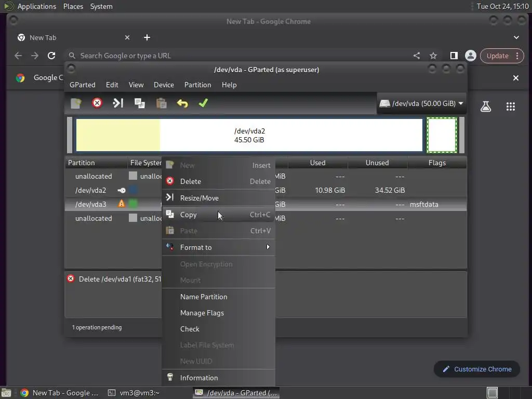532x399 pixels.
Task: Click the /dev/vda2 45.50 GiB partition graphic
Action: tap(249, 135)
